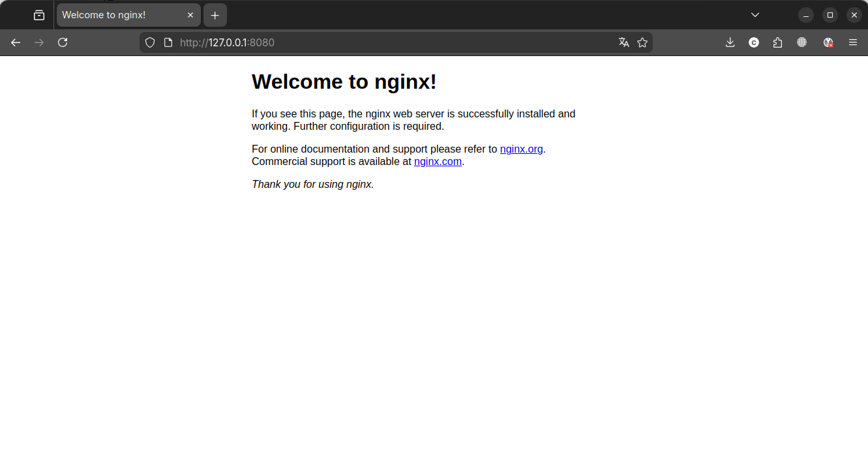The height and width of the screenshot is (467, 868).
Task: Click the translate page icon in address bar
Action: coord(623,42)
